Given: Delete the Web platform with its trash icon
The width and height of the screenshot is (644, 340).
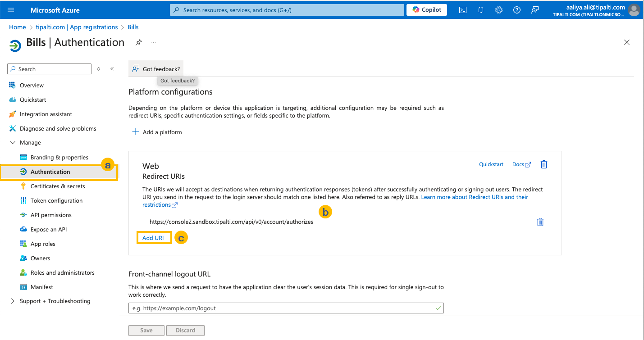Looking at the screenshot, I should (x=544, y=164).
